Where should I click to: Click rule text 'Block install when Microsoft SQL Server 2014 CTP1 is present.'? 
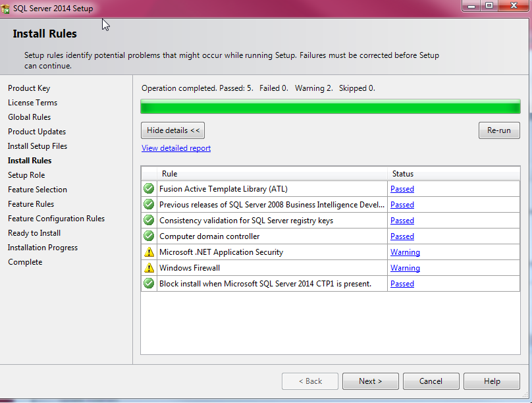[x=265, y=284]
